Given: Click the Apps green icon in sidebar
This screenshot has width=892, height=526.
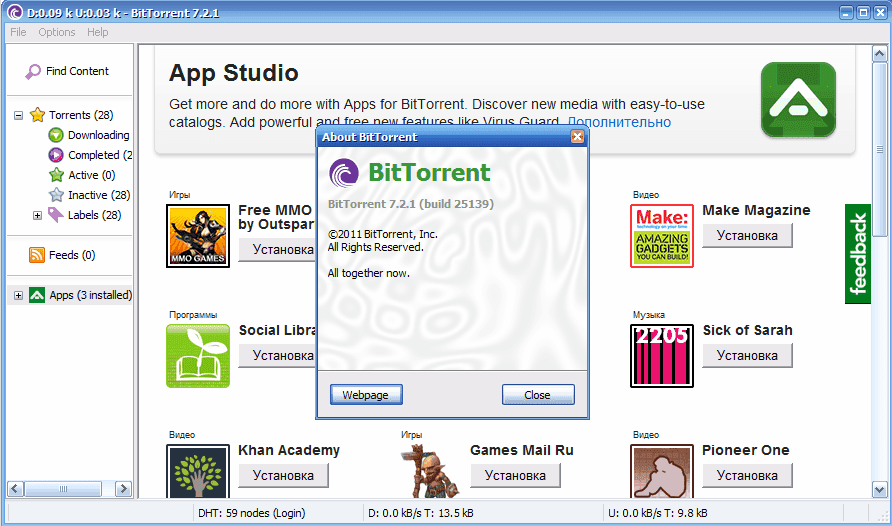Looking at the screenshot, I should [37, 295].
